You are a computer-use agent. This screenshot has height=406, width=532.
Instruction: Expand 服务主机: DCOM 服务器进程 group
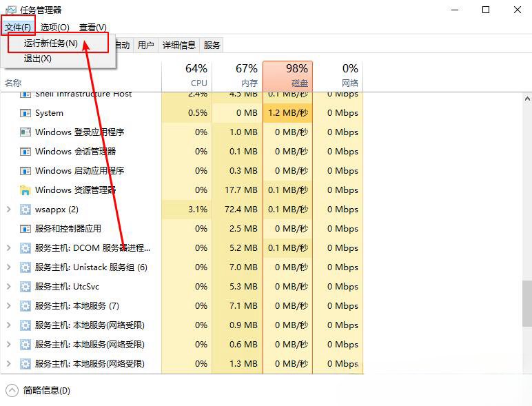click(9, 248)
